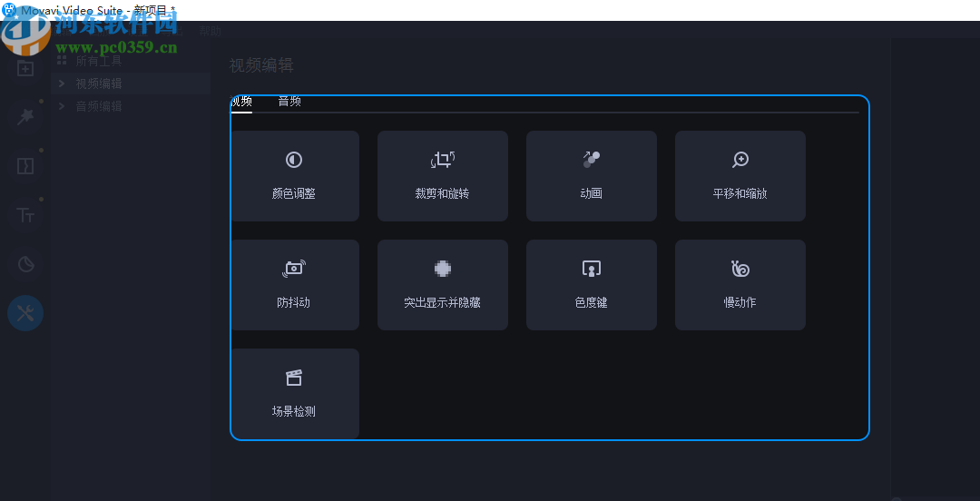Select the wrench-and-screwdriver more tools icon
This screenshot has width=980, height=501.
[x=25, y=313]
